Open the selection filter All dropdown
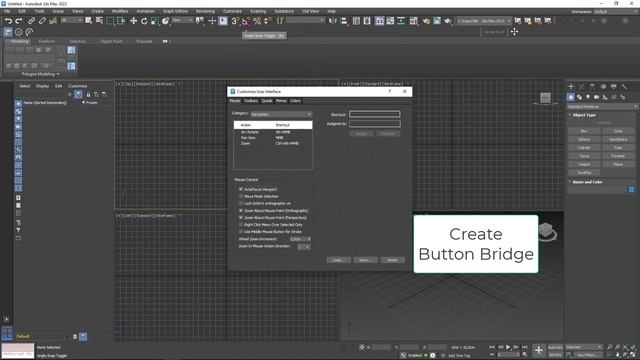This screenshot has width=640, height=360. [71, 20]
